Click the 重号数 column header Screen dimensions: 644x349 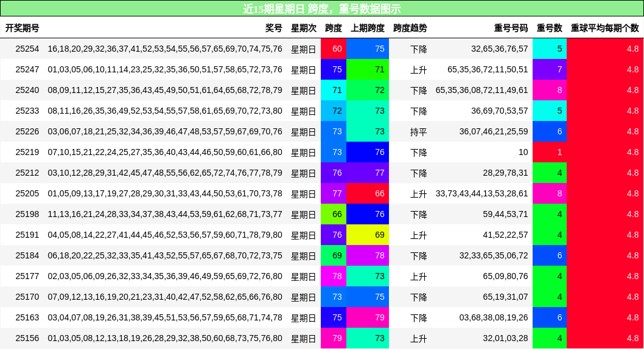pos(550,28)
